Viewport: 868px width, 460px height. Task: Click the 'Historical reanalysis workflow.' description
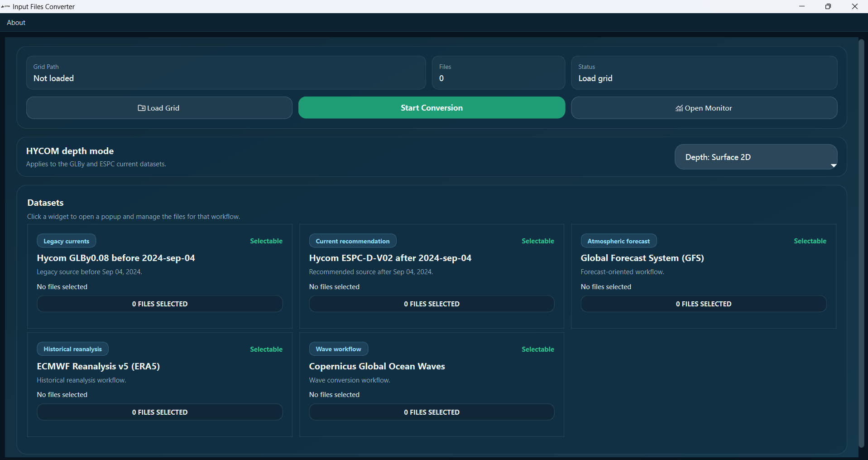[x=82, y=380]
